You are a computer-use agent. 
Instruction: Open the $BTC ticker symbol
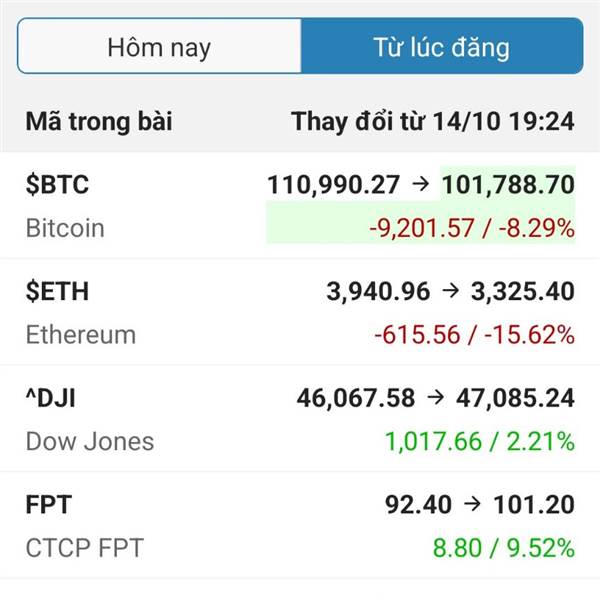(57, 185)
